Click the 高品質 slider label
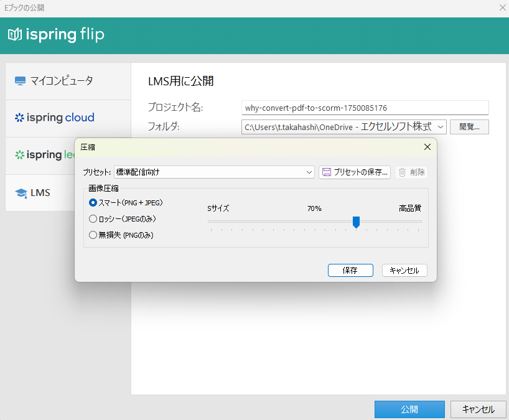The width and height of the screenshot is (509, 420). click(410, 208)
